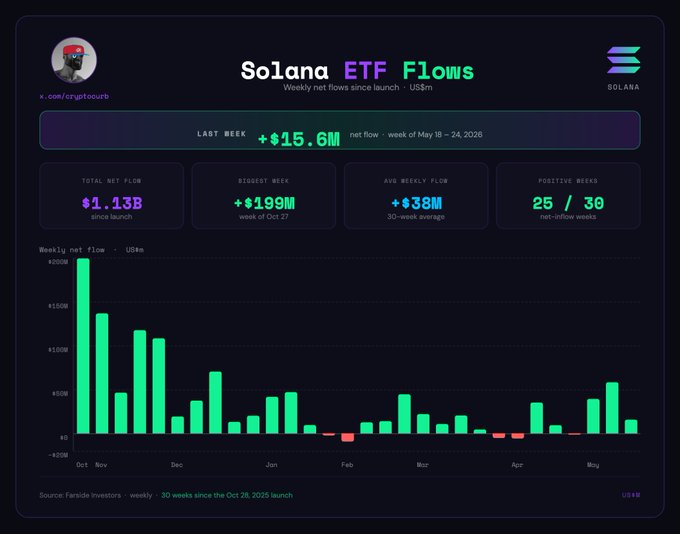Select the SOLANA label under the logo
This screenshot has height=534, width=680.
pos(623,87)
